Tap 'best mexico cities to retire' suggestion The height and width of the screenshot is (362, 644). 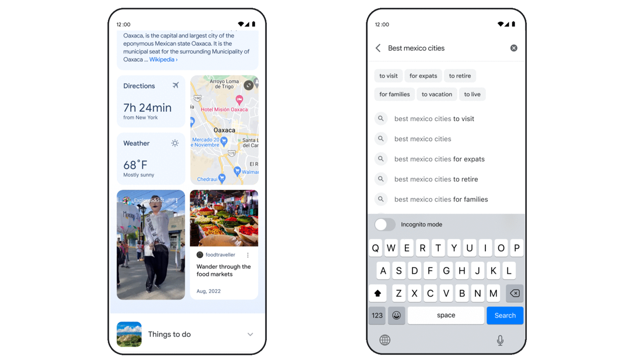coord(445,179)
